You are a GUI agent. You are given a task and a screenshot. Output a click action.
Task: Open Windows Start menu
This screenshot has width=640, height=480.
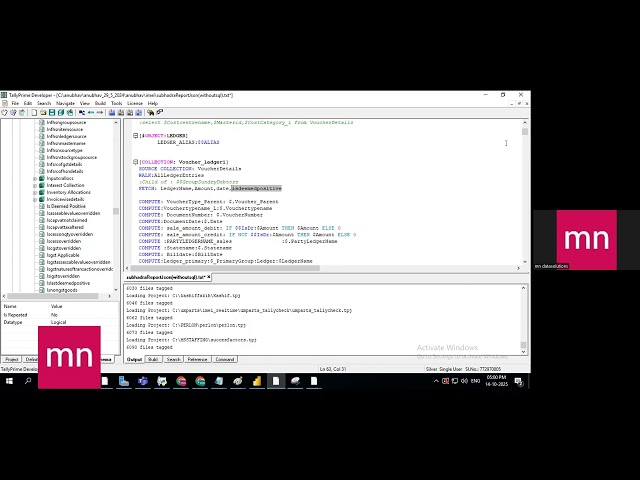[x=9, y=381]
